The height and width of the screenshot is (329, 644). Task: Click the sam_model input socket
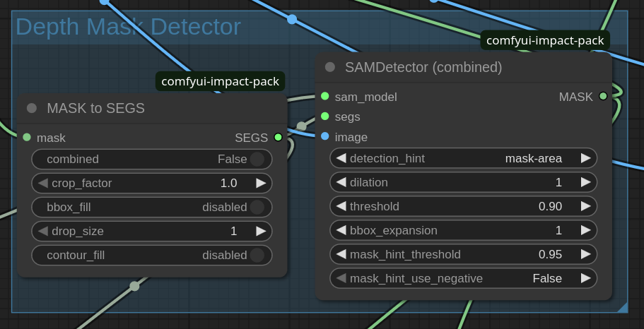click(x=325, y=97)
